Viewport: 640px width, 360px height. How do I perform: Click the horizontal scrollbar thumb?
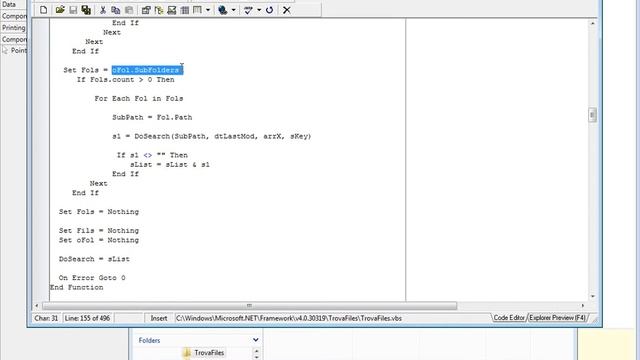(x=249, y=305)
